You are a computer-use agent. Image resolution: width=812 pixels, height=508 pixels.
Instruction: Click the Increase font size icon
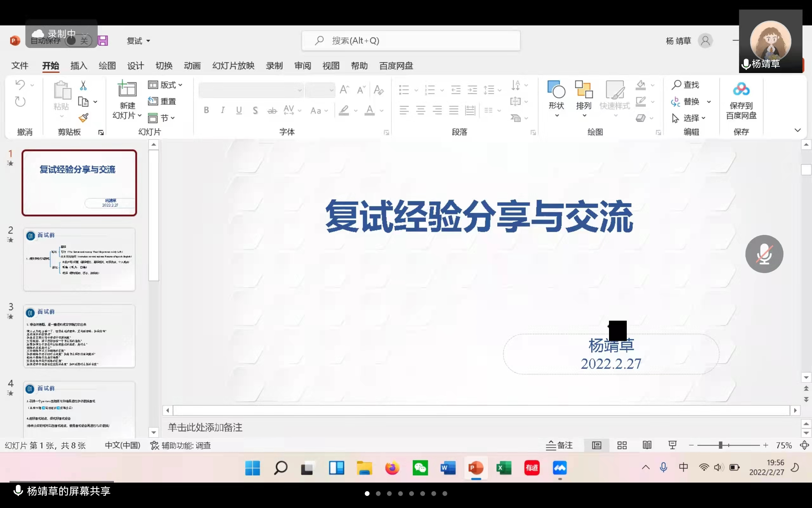pos(344,90)
